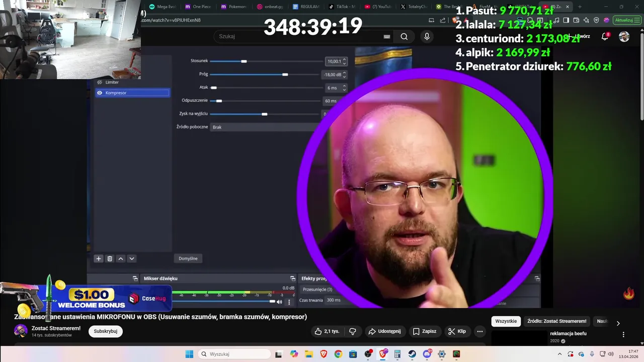Viewport: 644px width, 362px height.
Task: Add a filter with plus icon
Action: coord(98,258)
